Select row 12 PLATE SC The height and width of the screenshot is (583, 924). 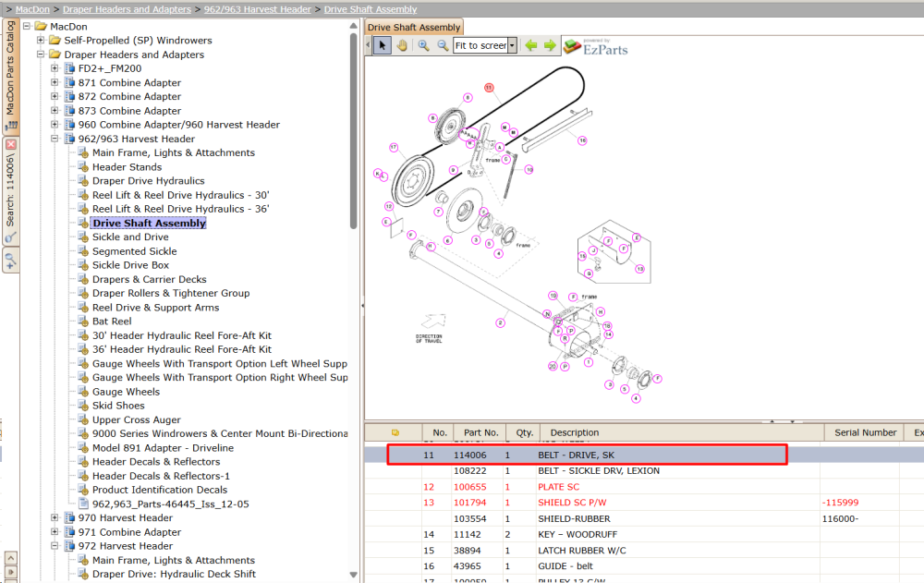coord(643,487)
